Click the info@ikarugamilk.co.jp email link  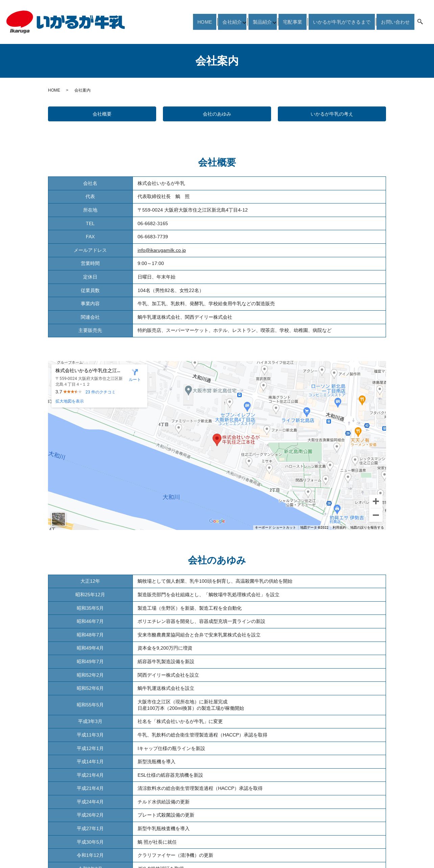(x=162, y=250)
